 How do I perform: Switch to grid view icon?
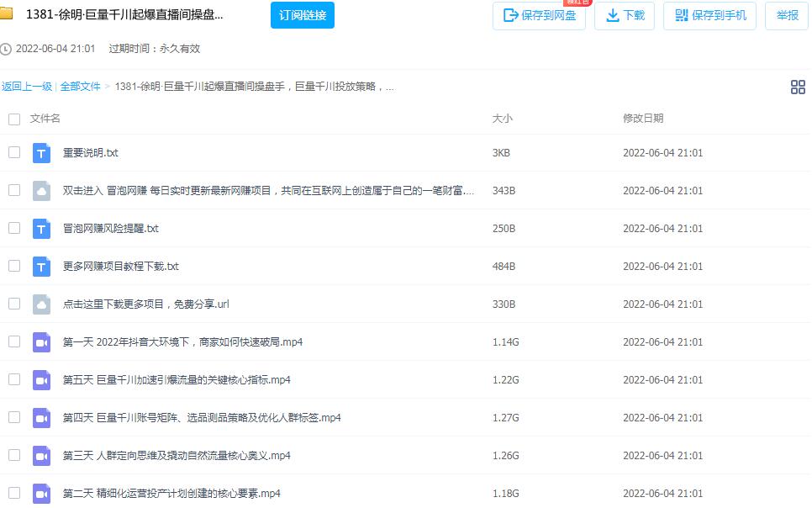point(798,87)
